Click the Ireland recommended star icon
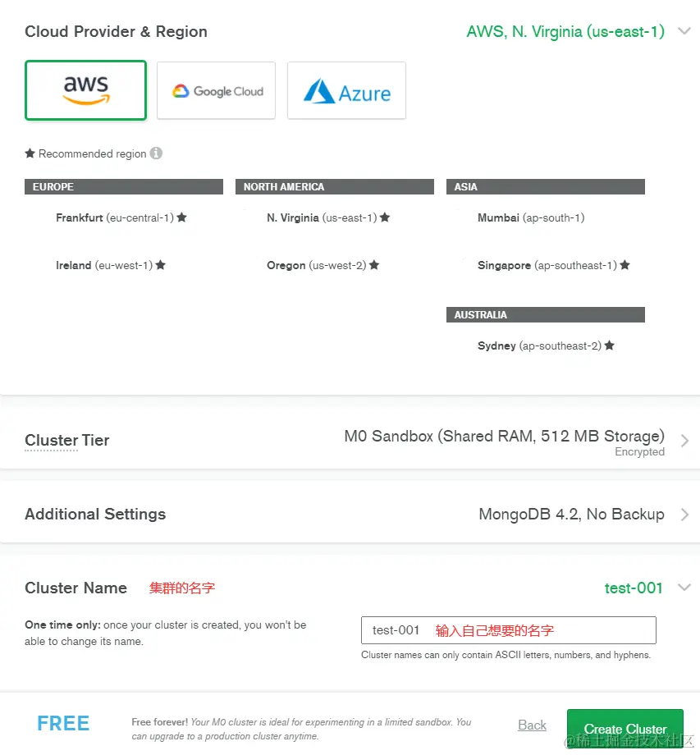700x755 pixels. click(x=160, y=265)
